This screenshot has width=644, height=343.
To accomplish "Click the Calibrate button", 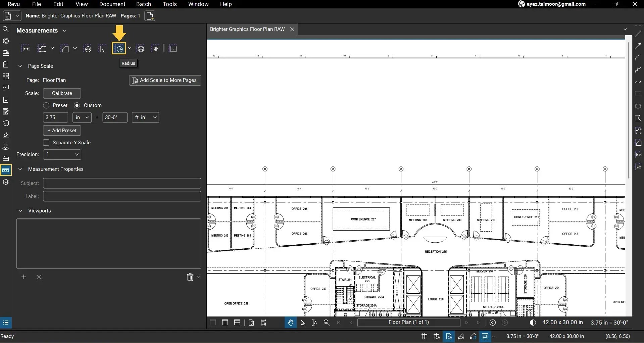I will pyautogui.click(x=61, y=93).
